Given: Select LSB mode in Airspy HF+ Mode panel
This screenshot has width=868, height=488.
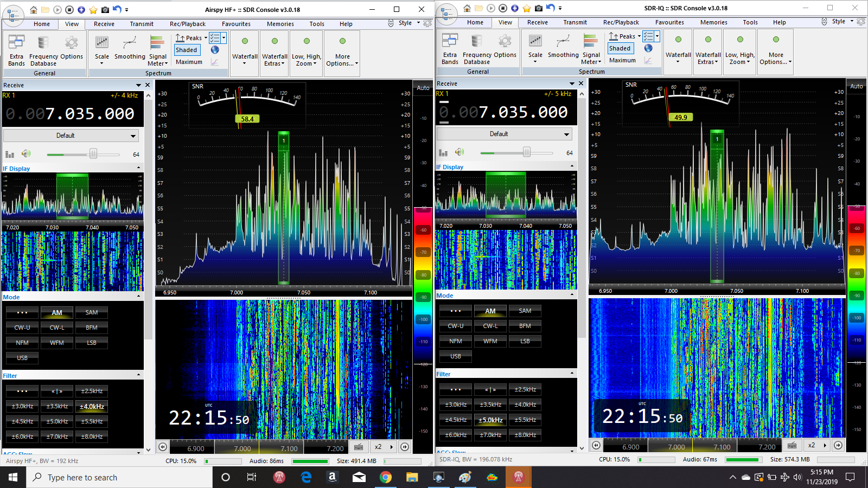Looking at the screenshot, I should 92,343.
